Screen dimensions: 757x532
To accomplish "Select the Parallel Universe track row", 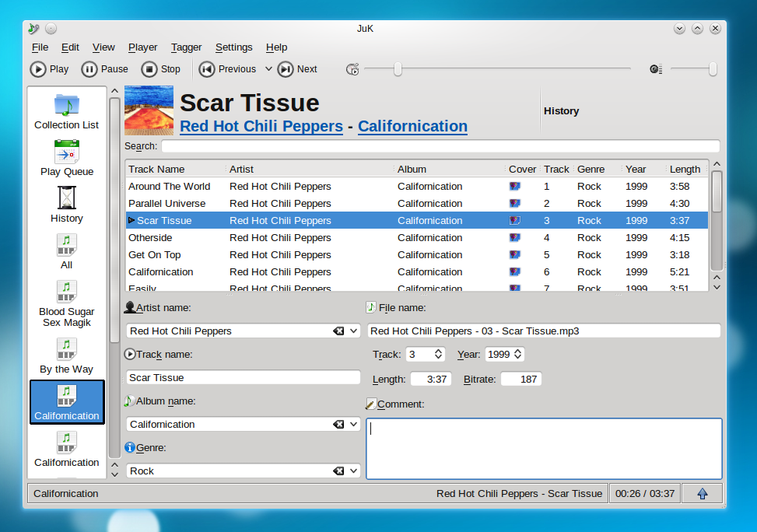I will 417,203.
